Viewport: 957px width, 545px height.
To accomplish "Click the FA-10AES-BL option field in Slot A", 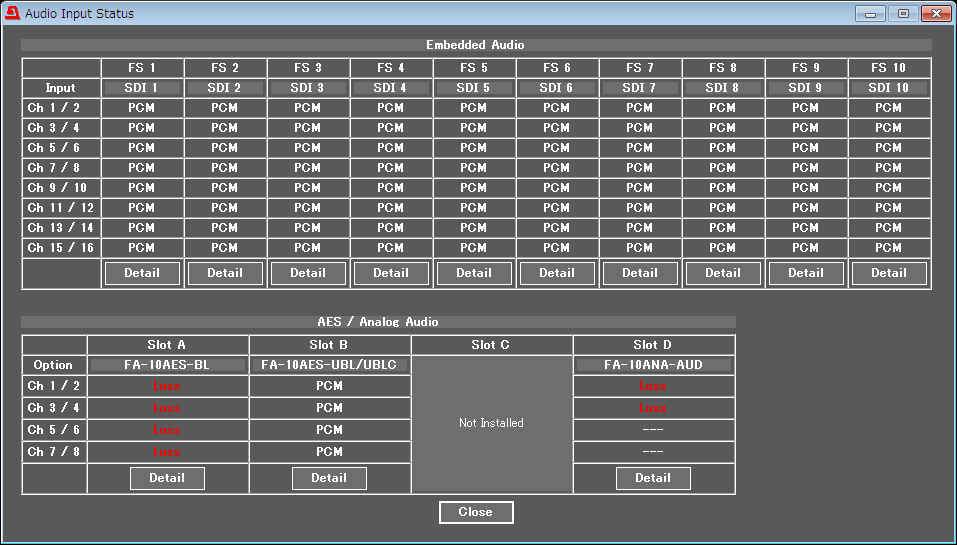I will (x=167, y=365).
